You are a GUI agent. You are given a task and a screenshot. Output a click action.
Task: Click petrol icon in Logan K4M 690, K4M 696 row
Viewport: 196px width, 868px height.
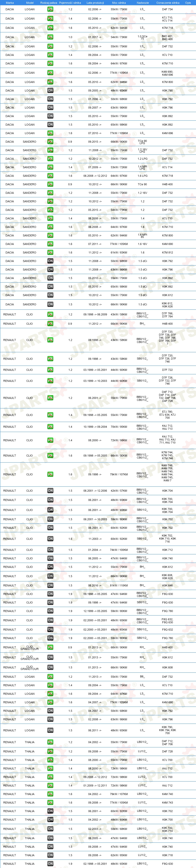pos(50,72)
